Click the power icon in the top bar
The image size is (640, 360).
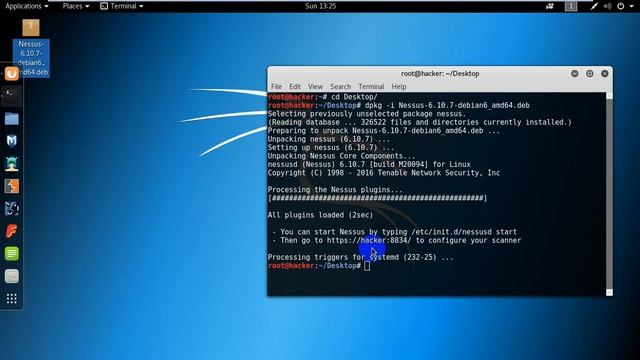point(620,6)
